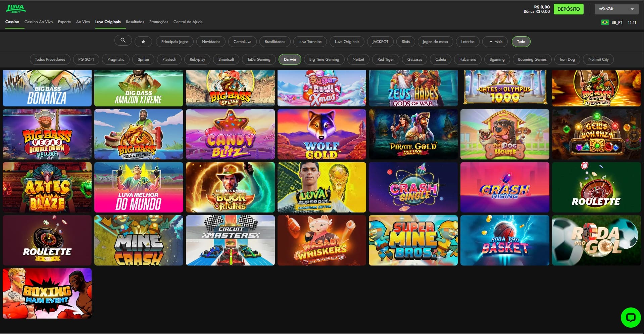This screenshot has width=644, height=334.
Task: Go to Promoções
Action: point(159,22)
